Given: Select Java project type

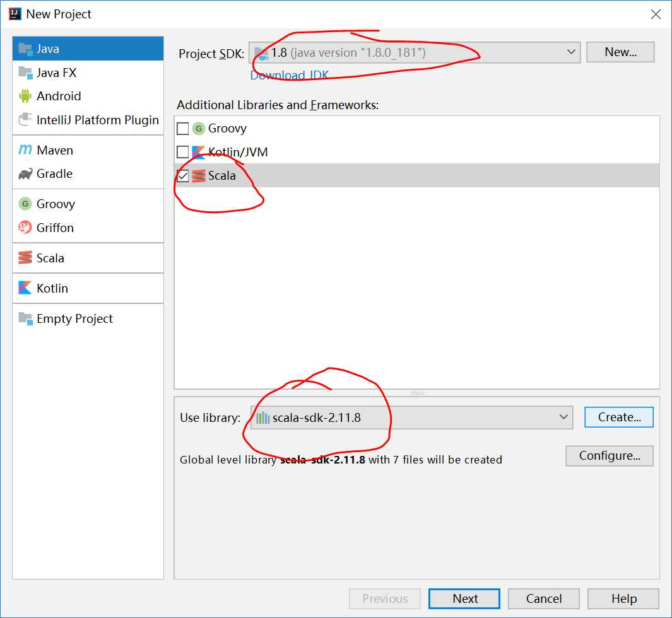Looking at the screenshot, I should pyautogui.click(x=88, y=49).
